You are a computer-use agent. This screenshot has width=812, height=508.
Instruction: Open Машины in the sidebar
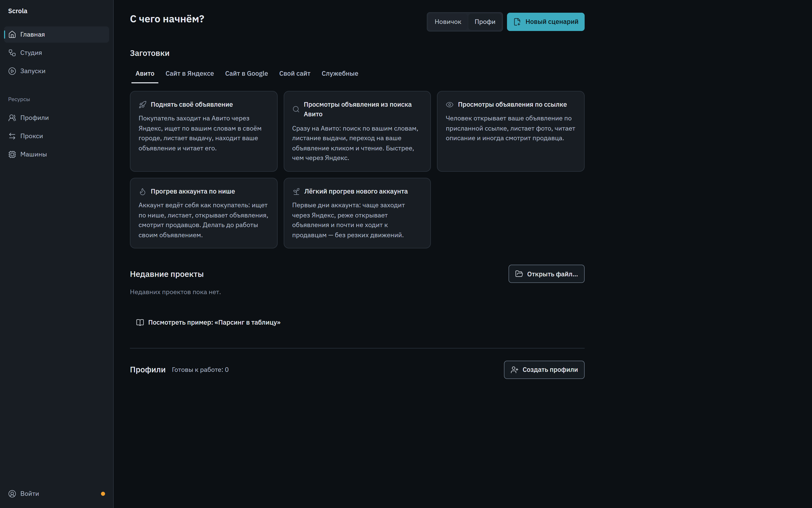point(57,154)
